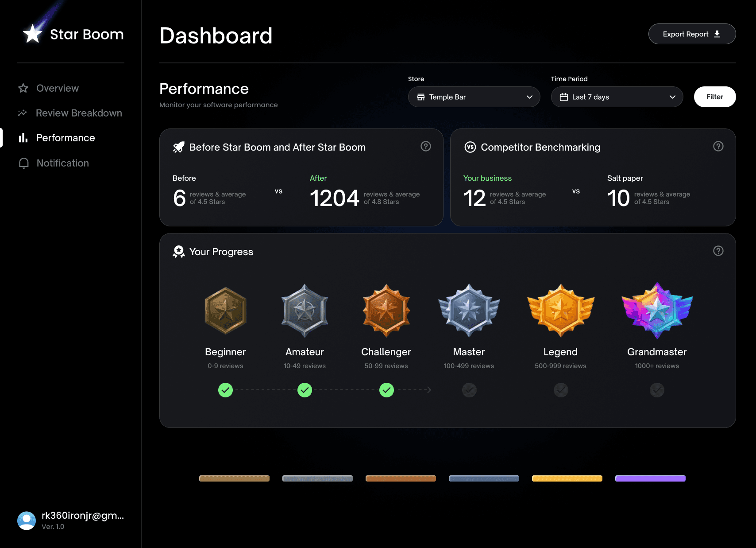
Task: Click the 1204 reviews After value
Action: (334, 198)
